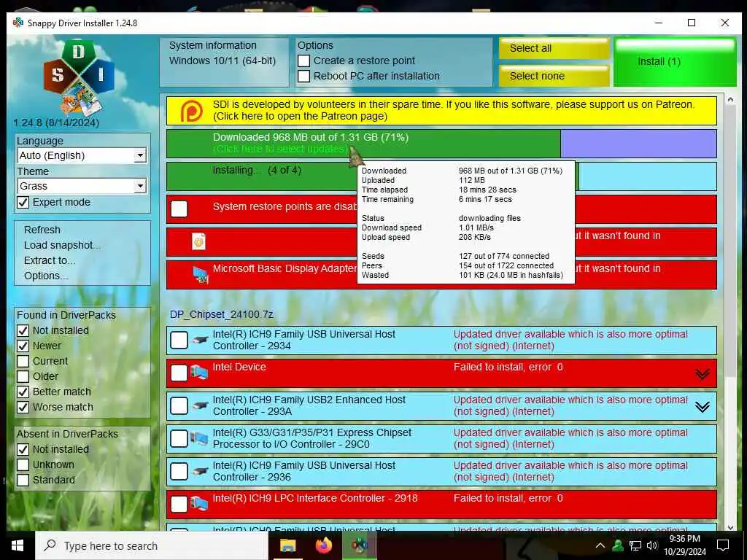Click the taskbar search box

click(x=152, y=545)
